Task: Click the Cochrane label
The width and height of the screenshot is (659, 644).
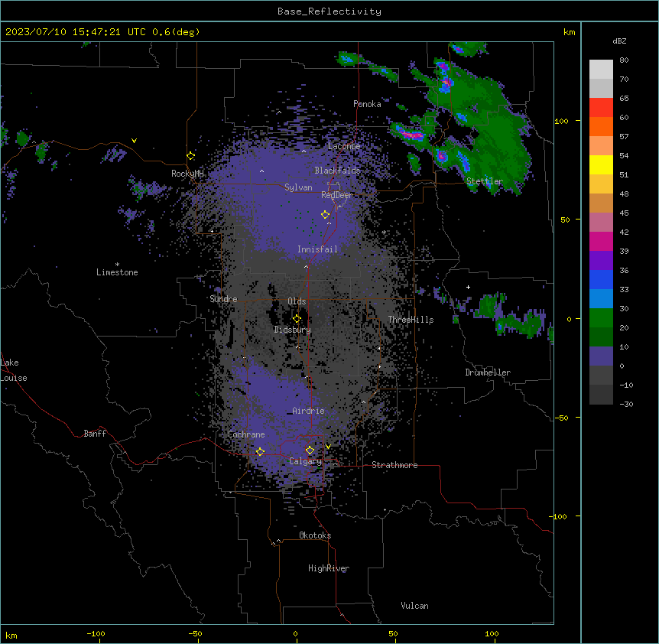Action: (246, 434)
